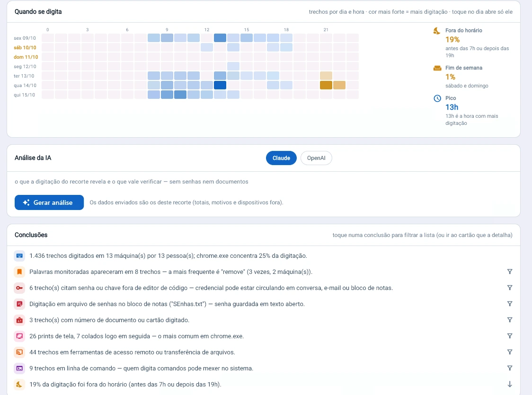The image size is (532, 395).
Task: Click beige heatmap cell for ter 13/10 at 21h
Action: 326,76
